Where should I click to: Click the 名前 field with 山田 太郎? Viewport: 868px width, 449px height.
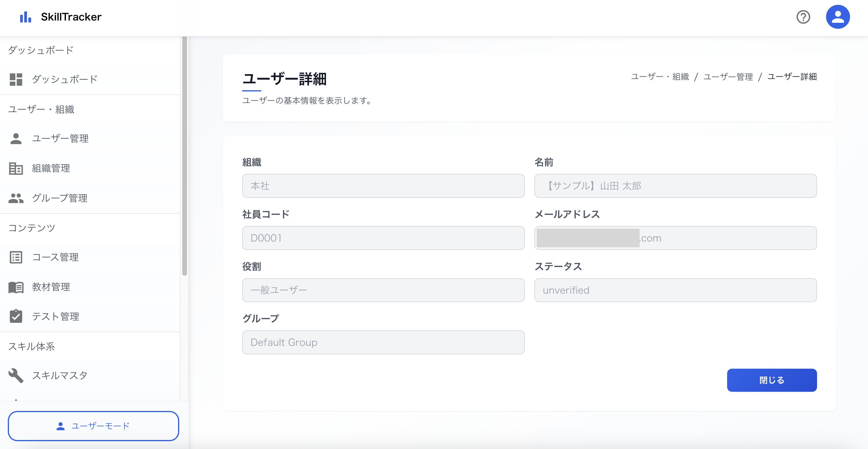click(x=676, y=186)
